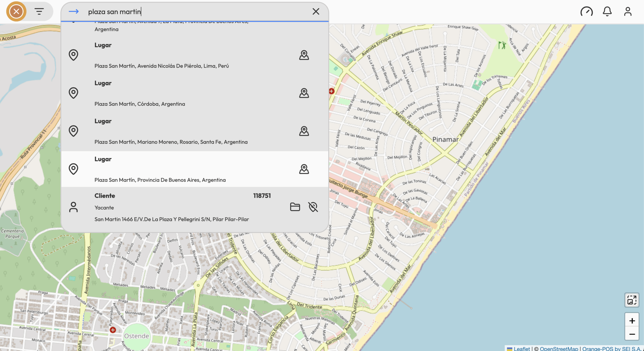Open folder for client Yacante
The height and width of the screenshot is (351, 644).
[x=295, y=207]
